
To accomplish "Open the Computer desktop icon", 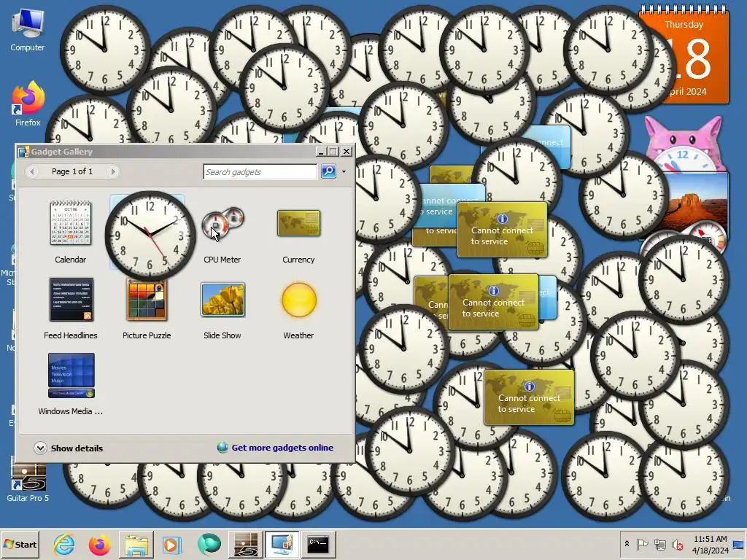I will (x=28, y=30).
